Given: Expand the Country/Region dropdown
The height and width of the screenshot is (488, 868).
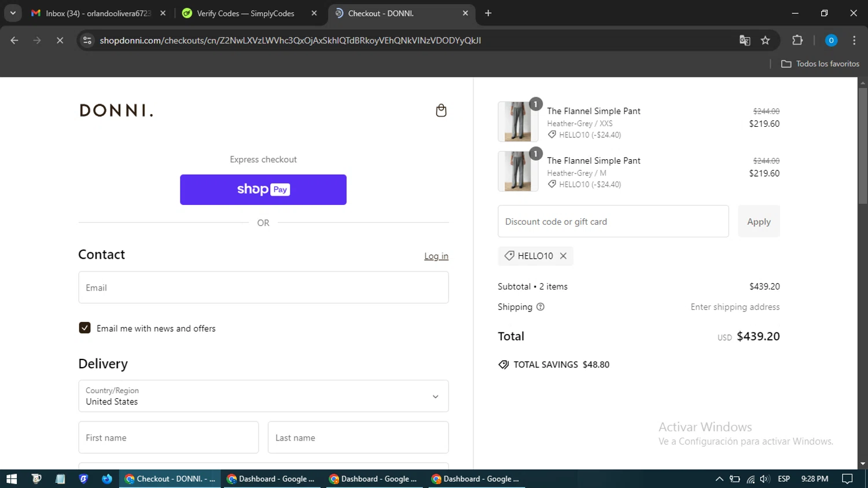Looking at the screenshot, I should [x=263, y=396].
